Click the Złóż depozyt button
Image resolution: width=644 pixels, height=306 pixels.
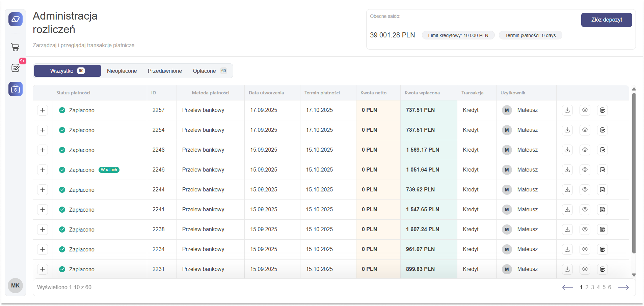[606, 20]
